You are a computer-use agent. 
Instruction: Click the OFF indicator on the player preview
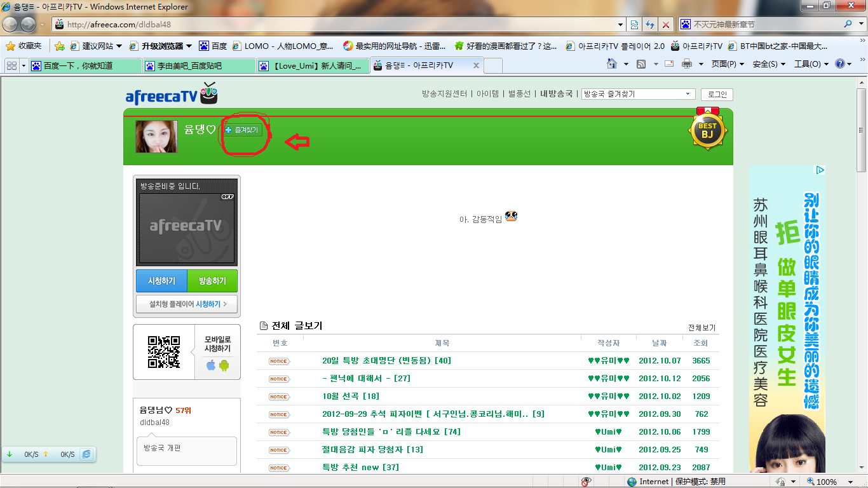pos(227,197)
